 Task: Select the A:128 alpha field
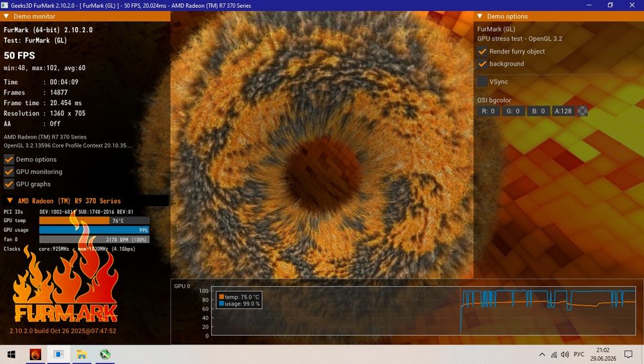563,111
